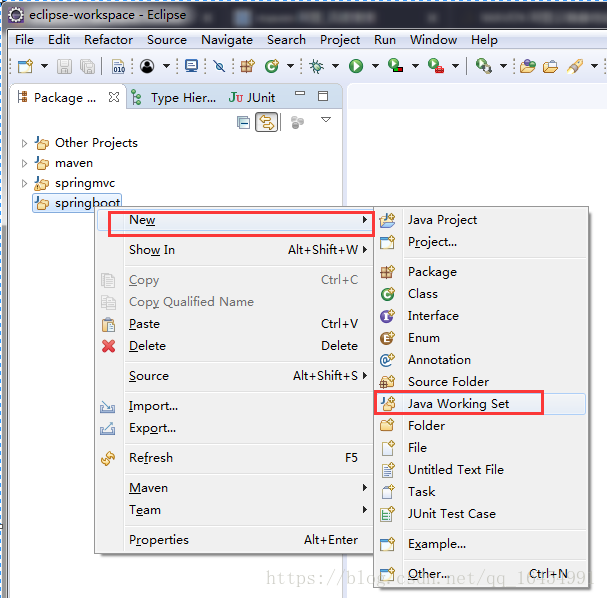The image size is (607, 598).
Task: Click the Save toolbar icon
Action: click(64, 66)
